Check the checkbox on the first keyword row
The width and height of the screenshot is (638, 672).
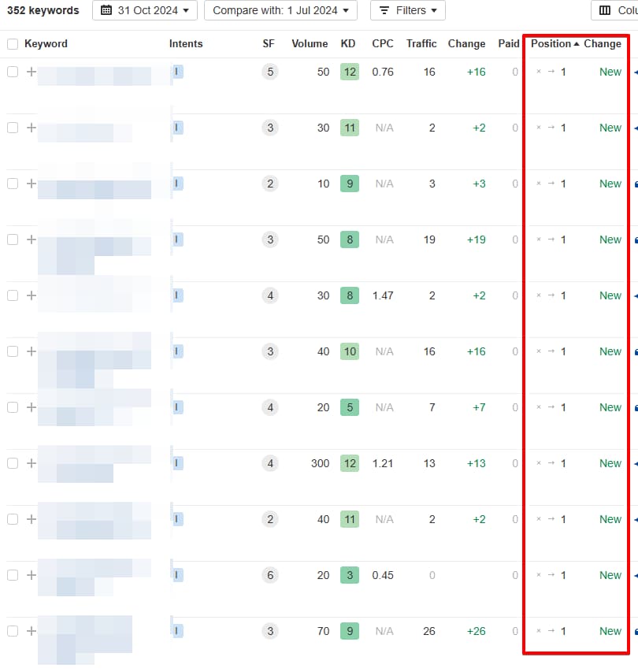pyautogui.click(x=12, y=72)
